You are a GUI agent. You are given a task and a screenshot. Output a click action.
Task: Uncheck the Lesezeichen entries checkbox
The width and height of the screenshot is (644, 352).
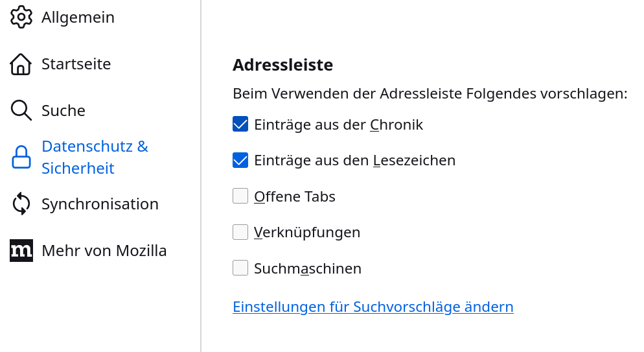(x=240, y=160)
